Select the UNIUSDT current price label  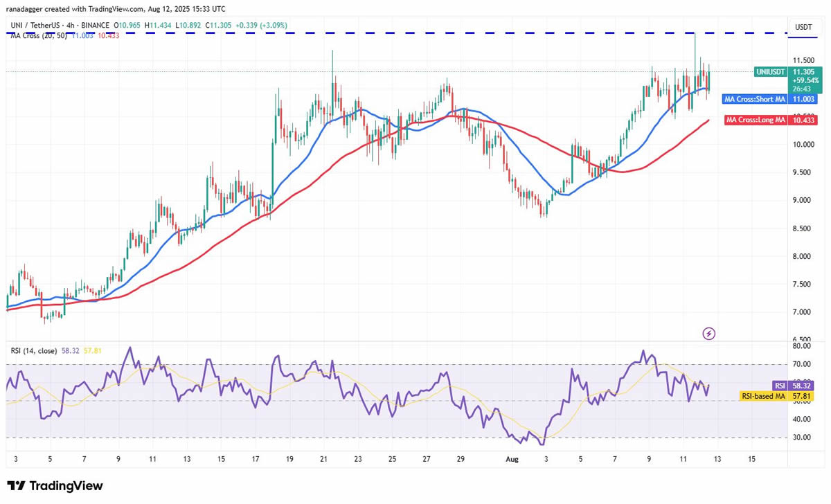(x=769, y=72)
